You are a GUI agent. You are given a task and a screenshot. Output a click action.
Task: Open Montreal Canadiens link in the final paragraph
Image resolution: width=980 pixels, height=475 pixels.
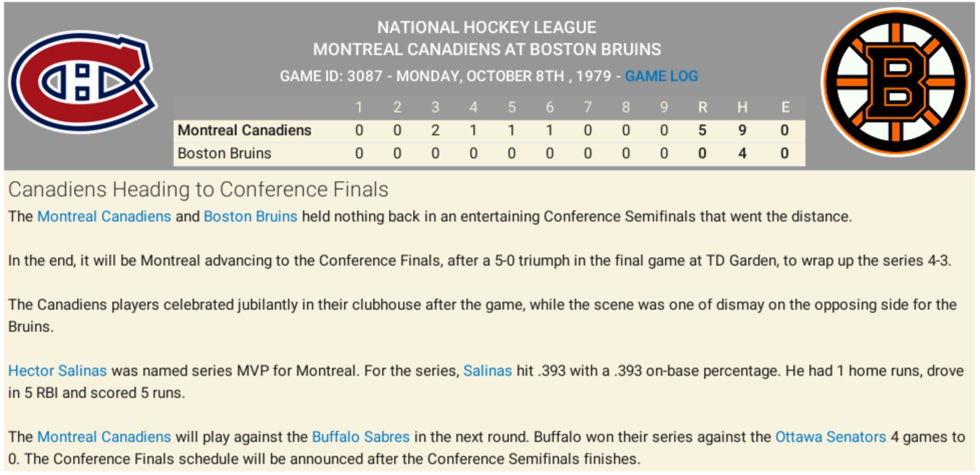(x=104, y=437)
